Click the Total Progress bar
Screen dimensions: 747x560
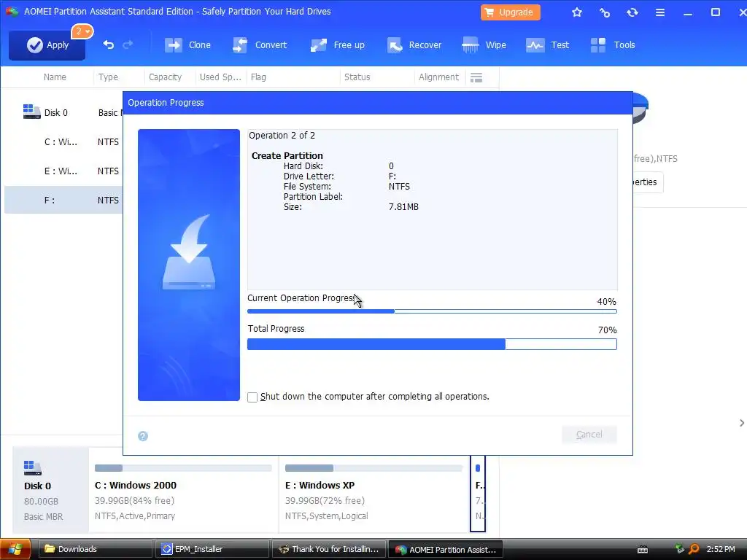pos(432,344)
